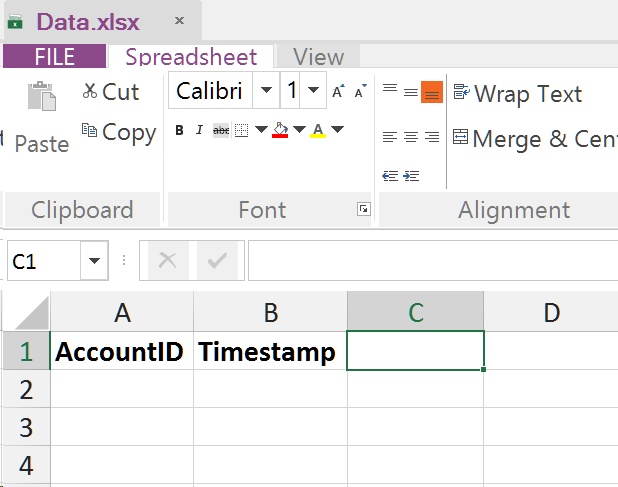Viewport: 618px width, 487px height.
Task: Increase font size with the grow-font icon
Action: (338, 92)
